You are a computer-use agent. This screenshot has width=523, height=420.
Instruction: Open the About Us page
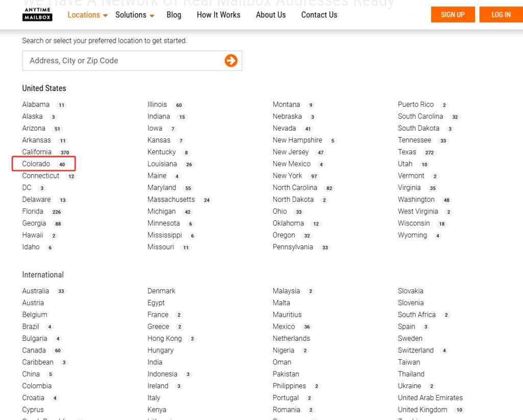click(271, 15)
